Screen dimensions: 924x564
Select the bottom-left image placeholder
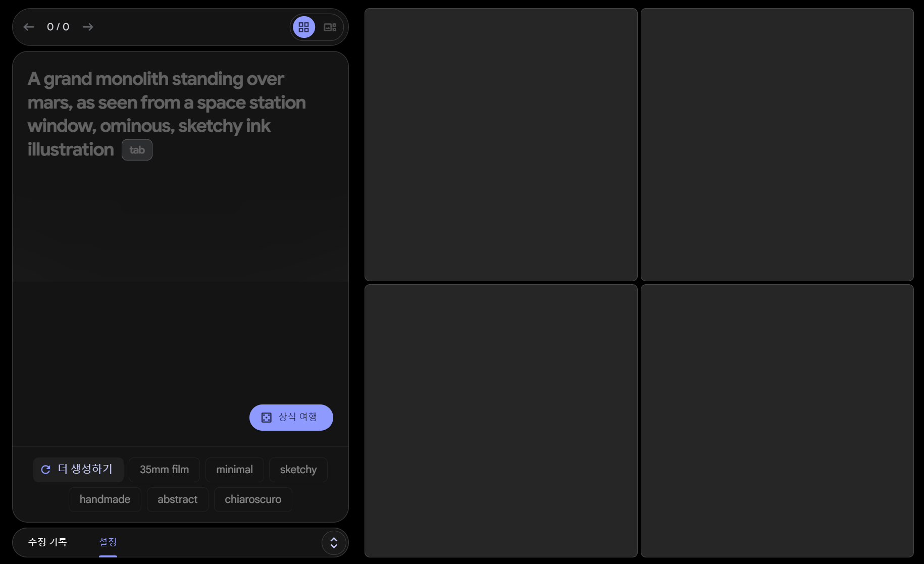point(501,421)
